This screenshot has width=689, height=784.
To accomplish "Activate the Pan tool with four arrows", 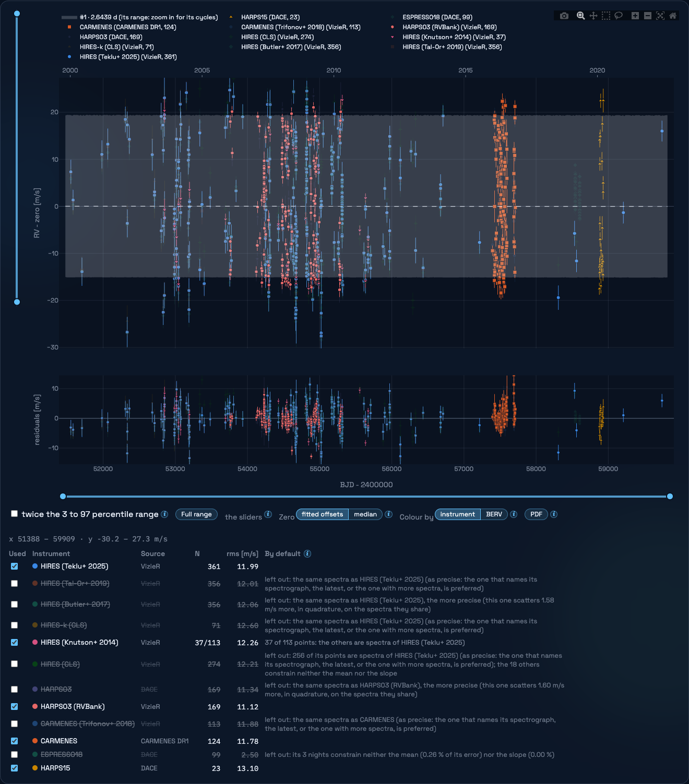I will click(593, 16).
